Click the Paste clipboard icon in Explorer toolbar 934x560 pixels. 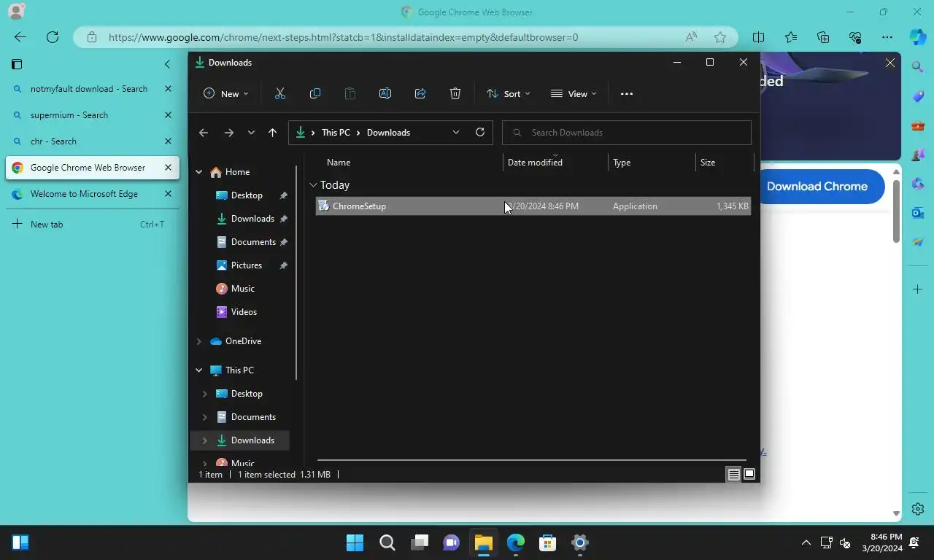350,93
